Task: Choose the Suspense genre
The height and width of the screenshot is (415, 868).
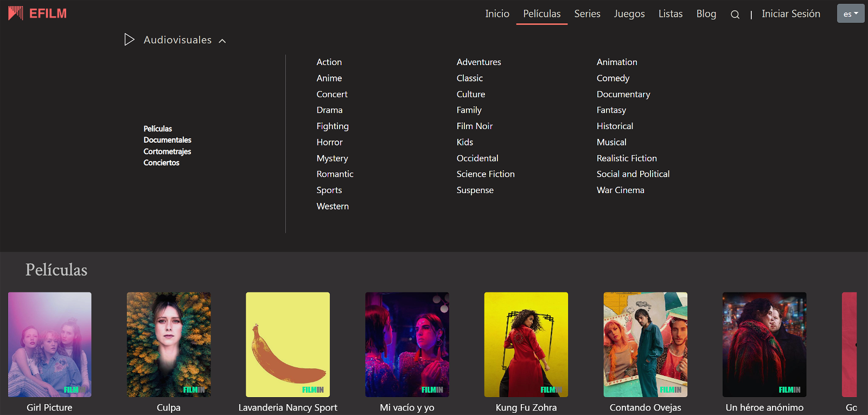Action: 475,190
